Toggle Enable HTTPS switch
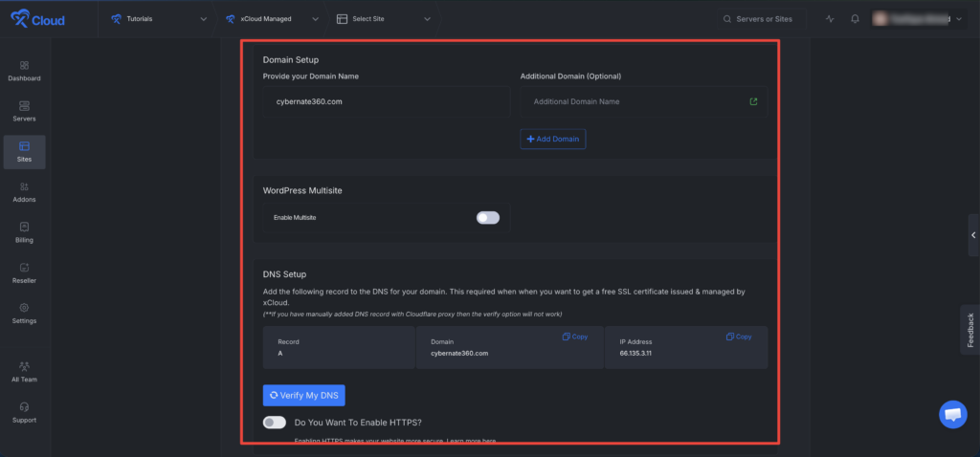980x457 pixels. coord(275,423)
